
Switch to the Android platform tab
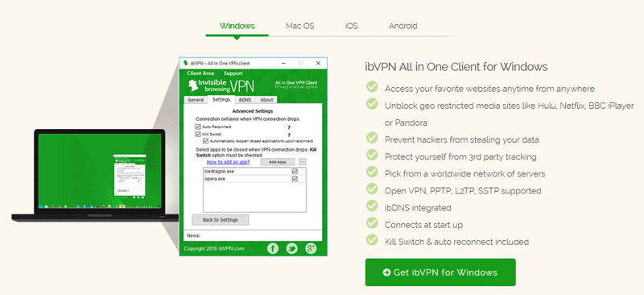403,26
